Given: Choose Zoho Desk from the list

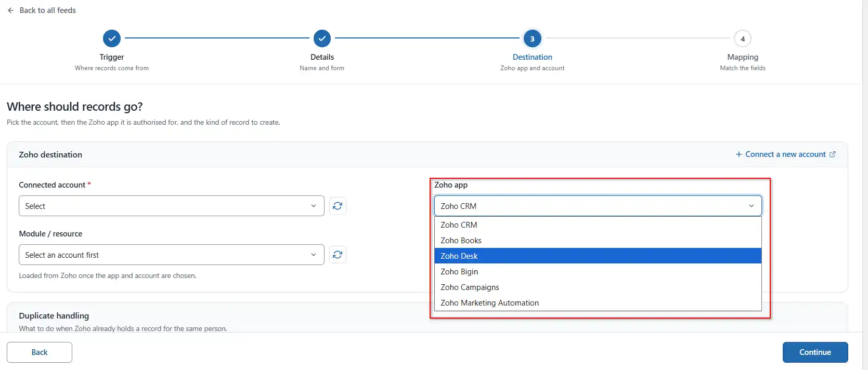Looking at the screenshot, I should (x=598, y=256).
